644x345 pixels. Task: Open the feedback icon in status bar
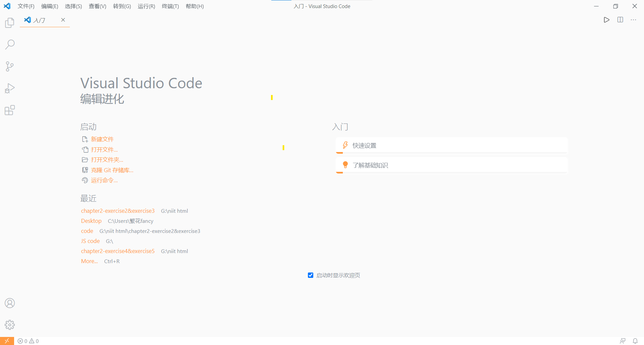pyautogui.click(x=623, y=341)
